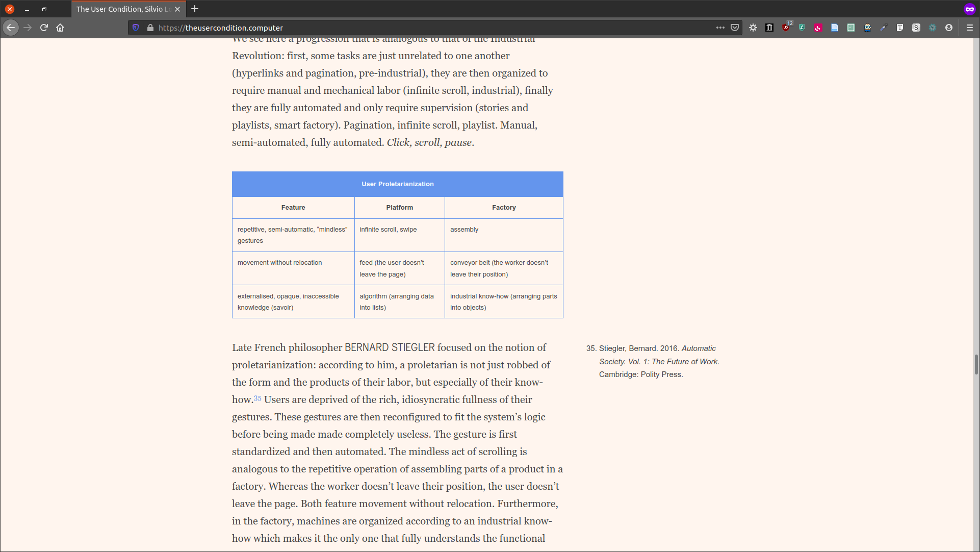Click the User Proletarianization table header
980x552 pixels.
pos(397,184)
